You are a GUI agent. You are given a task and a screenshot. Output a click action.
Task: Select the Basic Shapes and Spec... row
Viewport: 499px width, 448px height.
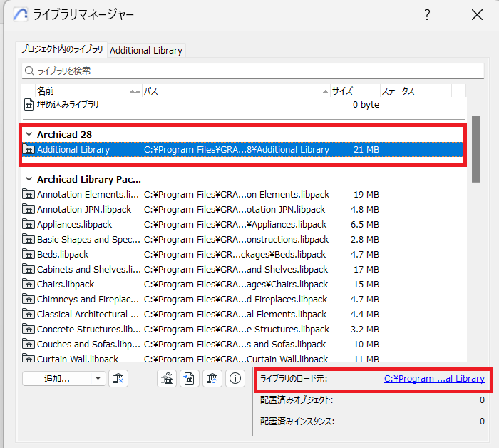[243, 239]
